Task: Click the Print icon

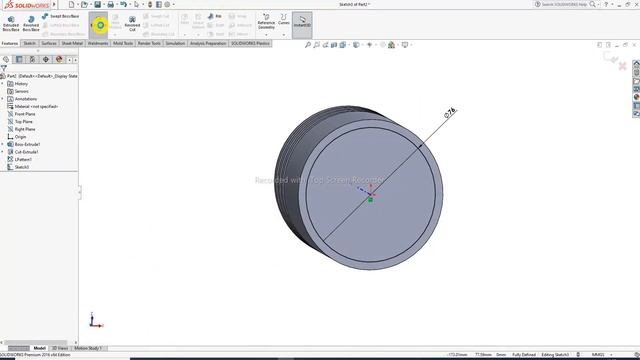Action: (x=110, y=4)
